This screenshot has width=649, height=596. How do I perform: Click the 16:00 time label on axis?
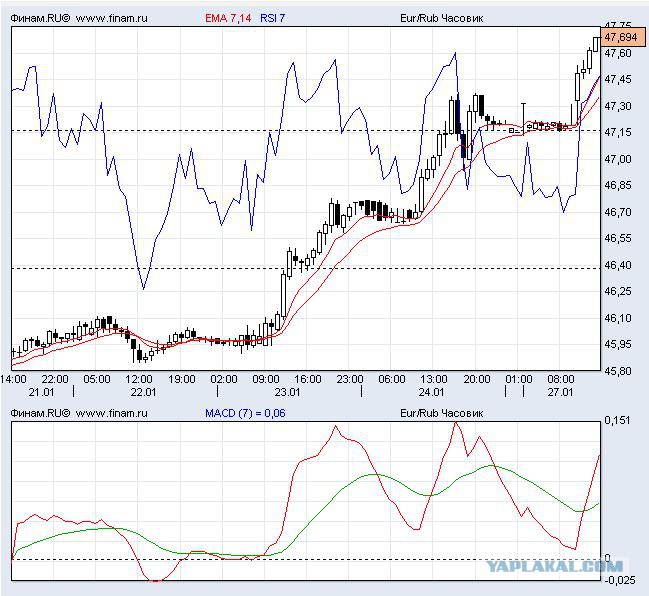(x=308, y=379)
